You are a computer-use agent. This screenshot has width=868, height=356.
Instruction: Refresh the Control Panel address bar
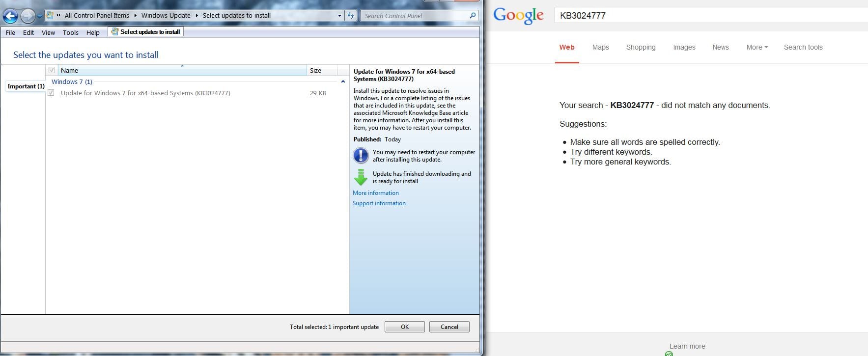pos(351,16)
